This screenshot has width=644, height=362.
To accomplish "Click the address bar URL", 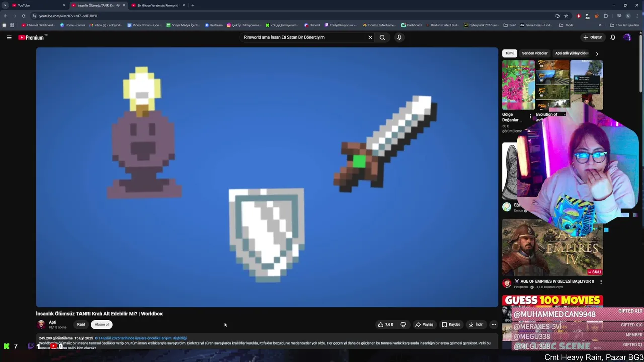I will click(x=68, y=16).
